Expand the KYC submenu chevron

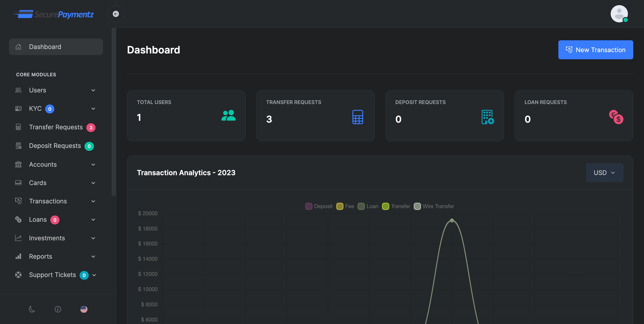(93, 109)
